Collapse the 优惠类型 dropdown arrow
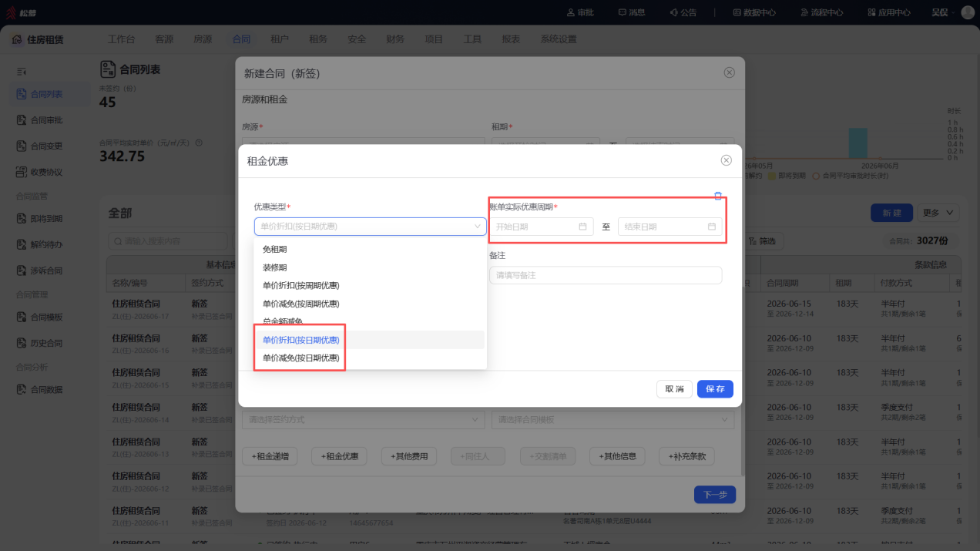This screenshot has height=551, width=980. click(477, 227)
